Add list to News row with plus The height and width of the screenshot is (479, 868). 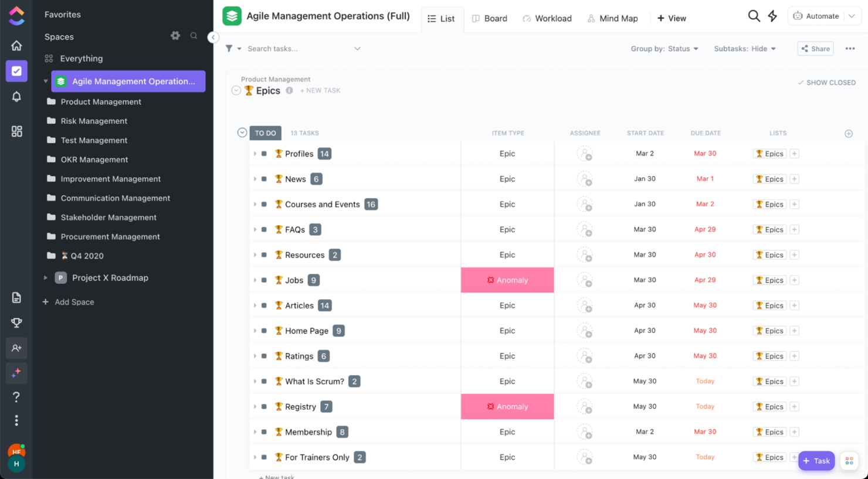pyautogui.click(x=794, y=179)
